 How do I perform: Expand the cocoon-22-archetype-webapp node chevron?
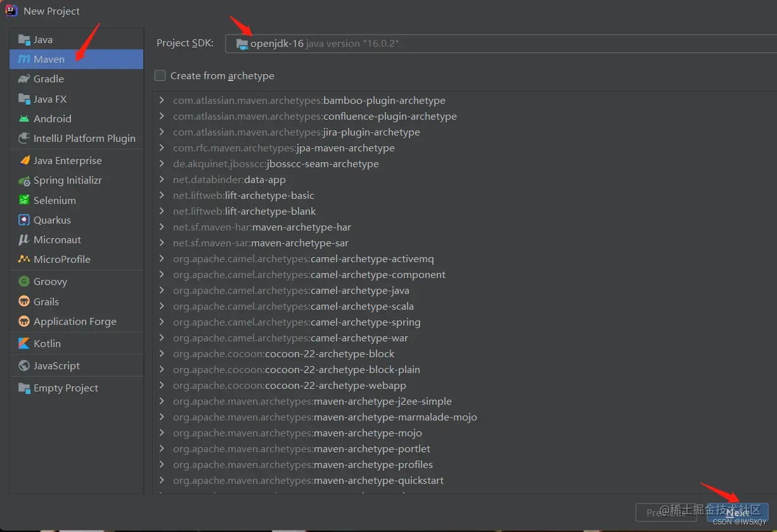[162, 385]
